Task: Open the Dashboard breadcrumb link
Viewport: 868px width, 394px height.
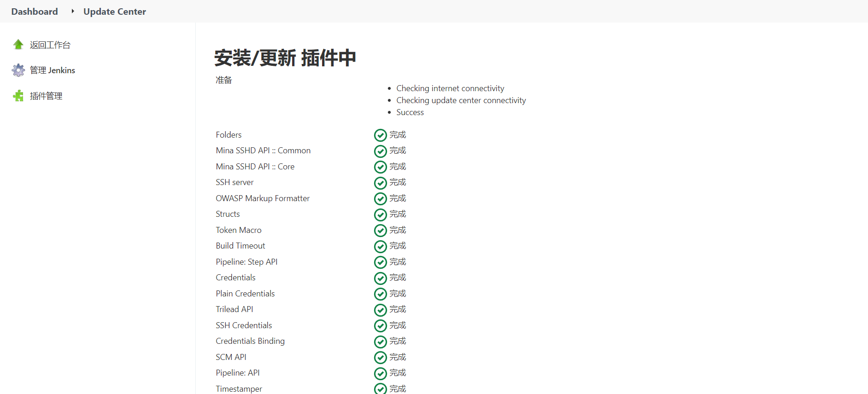Action: (x=35, y=12)
